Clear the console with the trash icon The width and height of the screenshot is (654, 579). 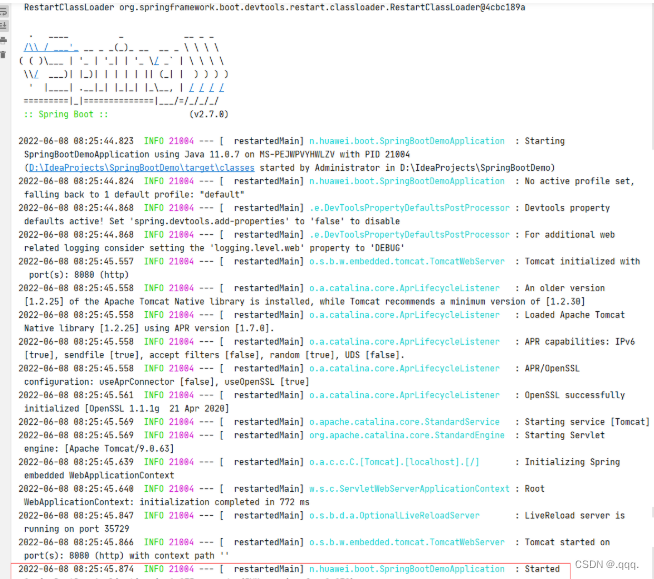coord(3,54)
